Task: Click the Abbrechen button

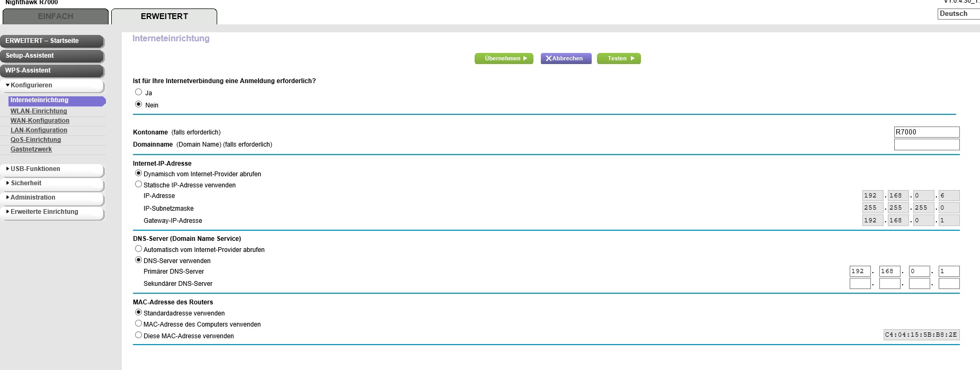Action: click(x=566, y=59)
